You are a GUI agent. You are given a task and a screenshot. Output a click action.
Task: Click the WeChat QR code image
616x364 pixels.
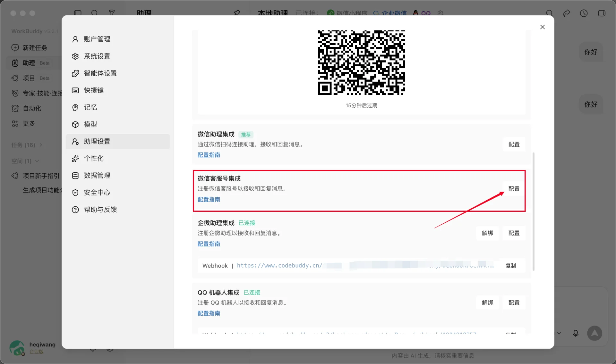361,63
